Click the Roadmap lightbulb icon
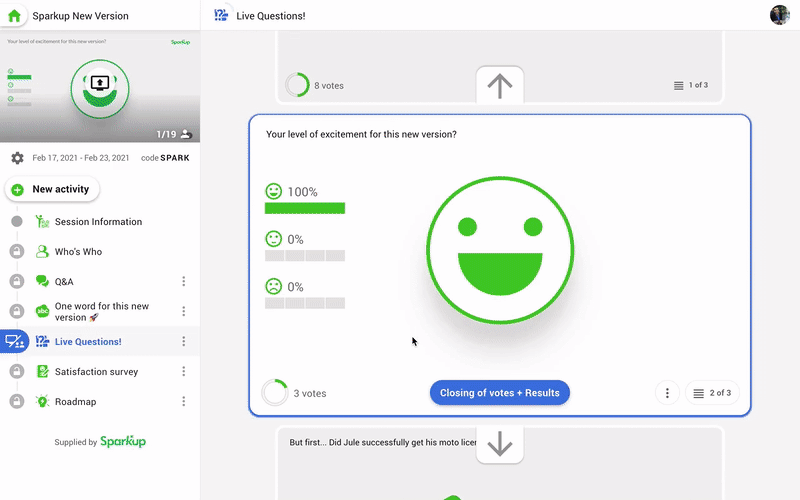 42,401
